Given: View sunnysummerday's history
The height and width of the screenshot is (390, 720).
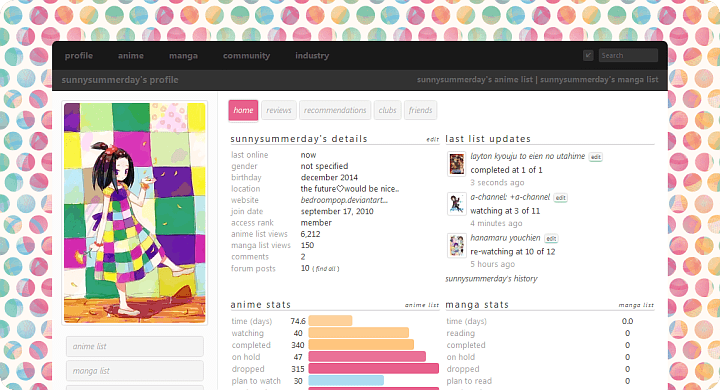Looking at the screenshot, I should pos(491,279).
